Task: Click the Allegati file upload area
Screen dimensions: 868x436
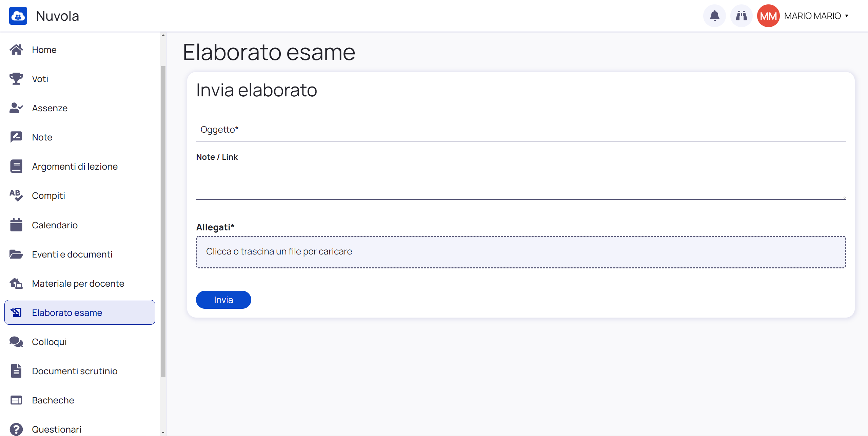Action: [521, 252]
